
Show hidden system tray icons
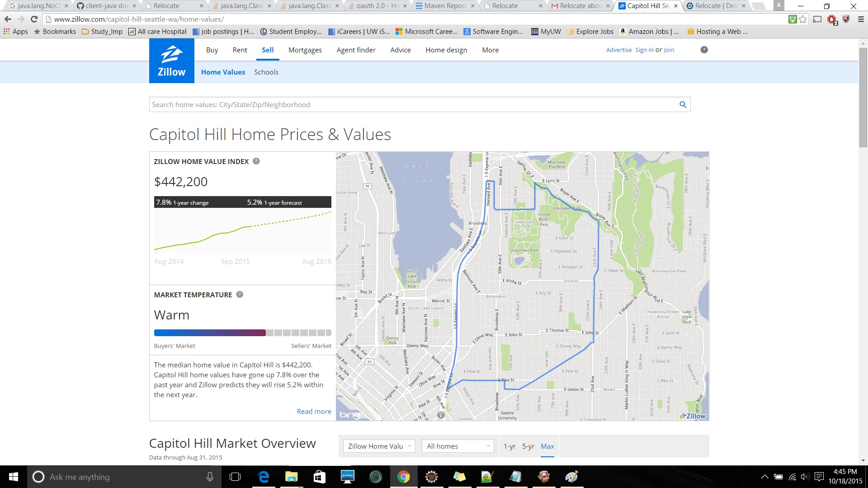point(764,477)
